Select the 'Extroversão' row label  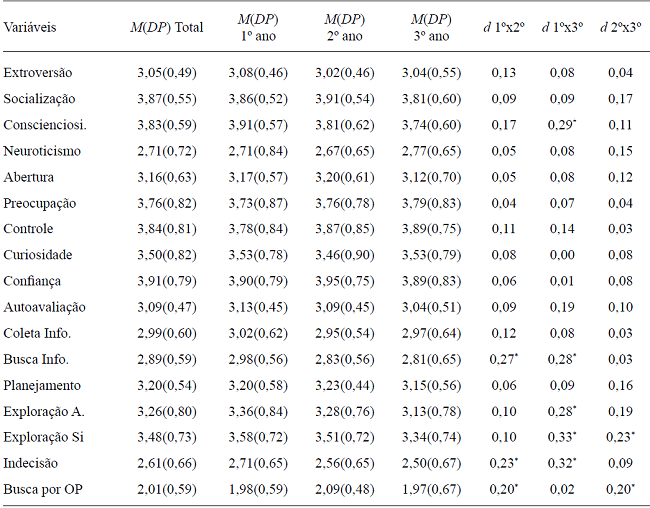click(x=37, y=73)
